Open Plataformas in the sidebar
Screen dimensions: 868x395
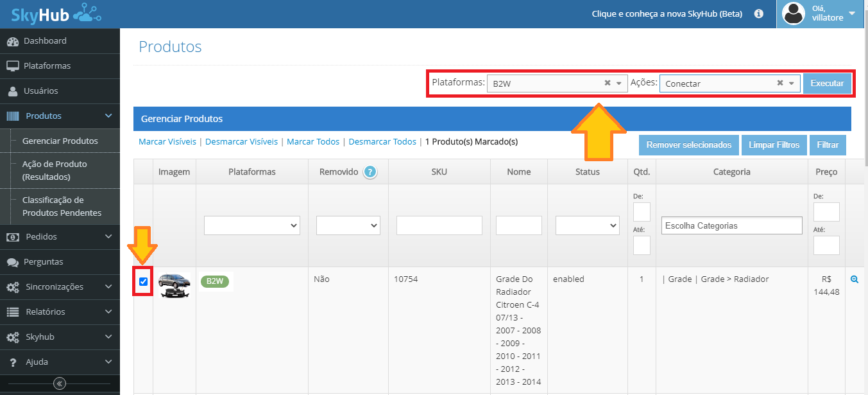(x=60, y=66)
